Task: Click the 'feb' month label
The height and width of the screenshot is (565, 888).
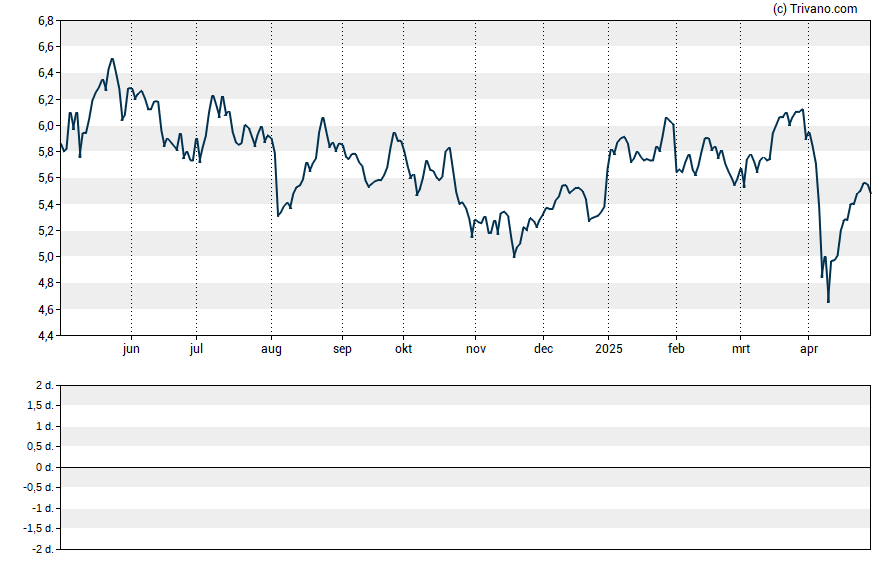Action: pyautogui.click(x=676, y=349)
